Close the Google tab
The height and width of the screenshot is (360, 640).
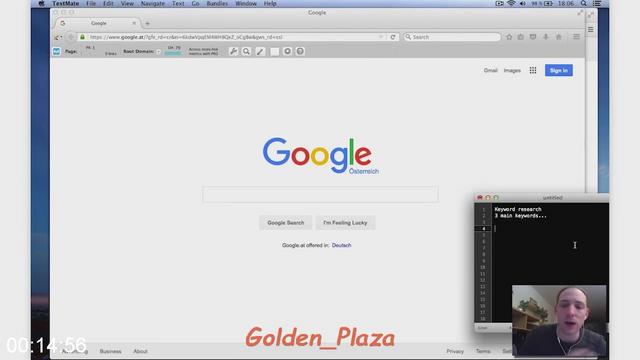(x=134, y=23)
